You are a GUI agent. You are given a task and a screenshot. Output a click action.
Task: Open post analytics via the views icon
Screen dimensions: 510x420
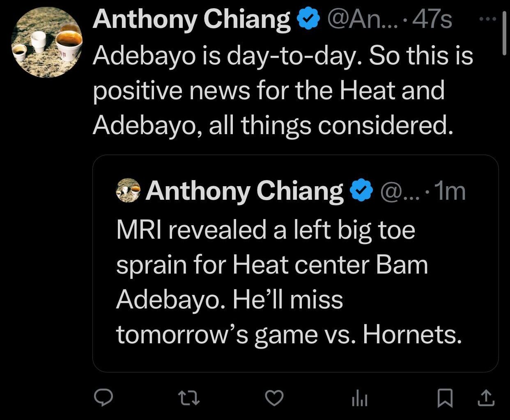click(x=359, y=397)
